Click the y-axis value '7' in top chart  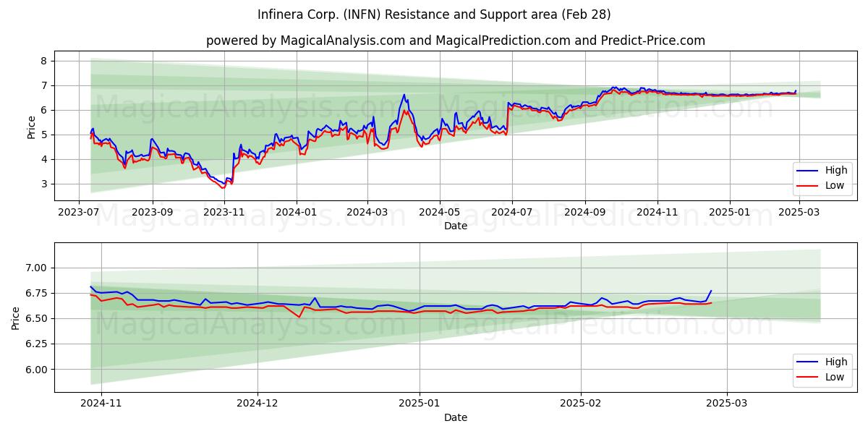pyautogui.click(x=44, y=85)
